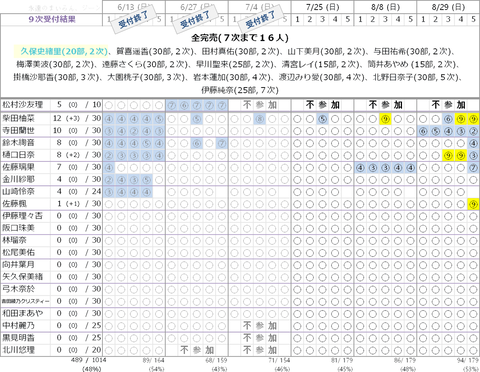
Task: Click the 12 sold count for 柴田柚菜
Action: pyautogui.click(x=57, y=118)
